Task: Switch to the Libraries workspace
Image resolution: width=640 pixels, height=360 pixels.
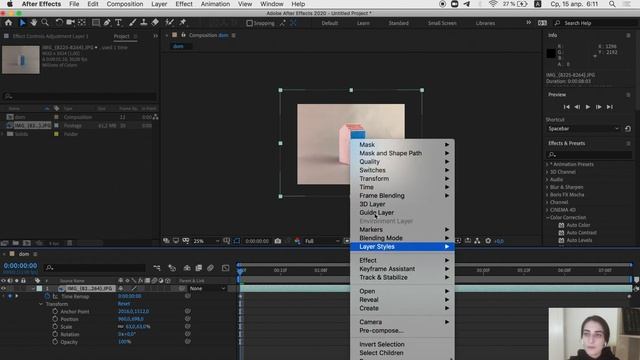Action: click(x=485, y=23)
